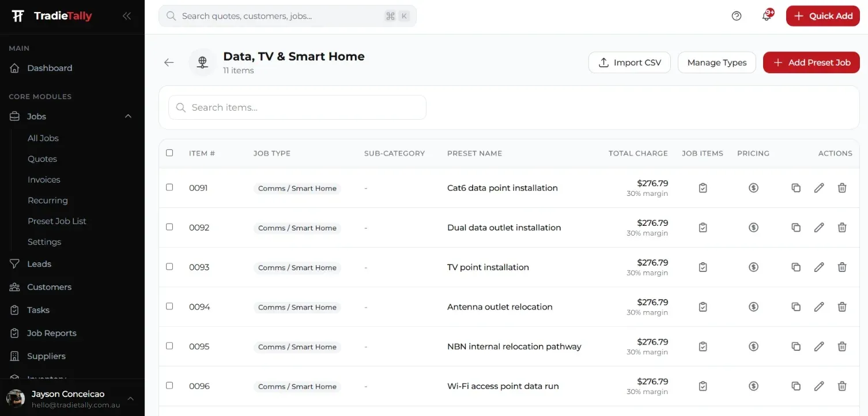
Task: Expand the user account menu for Jayson Conceicao
Action: (x=130, y=399)
